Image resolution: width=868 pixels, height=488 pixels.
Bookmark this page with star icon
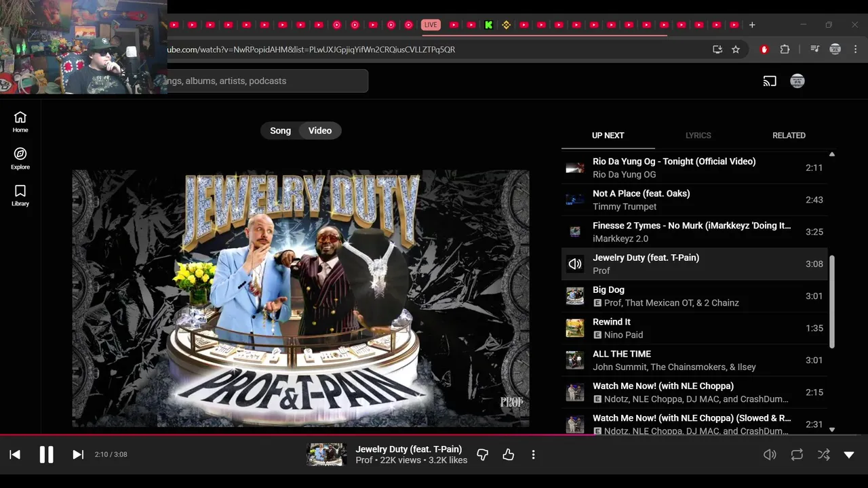736,49
